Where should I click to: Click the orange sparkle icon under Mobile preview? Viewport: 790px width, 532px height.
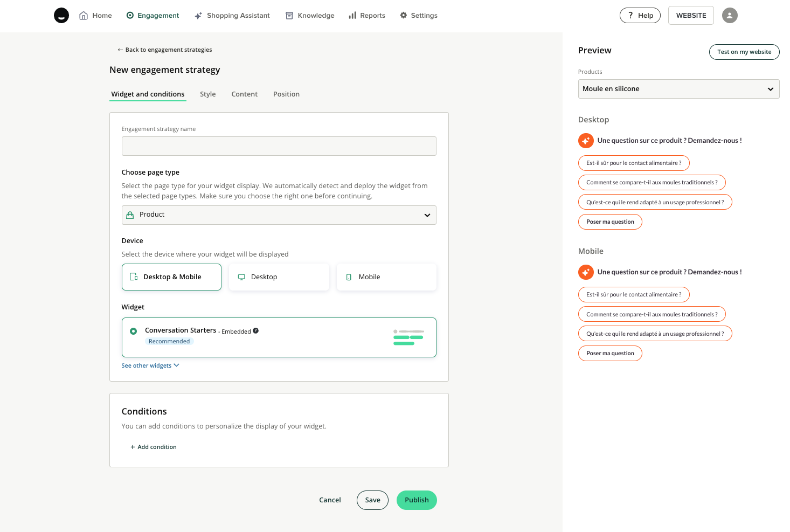586,272
